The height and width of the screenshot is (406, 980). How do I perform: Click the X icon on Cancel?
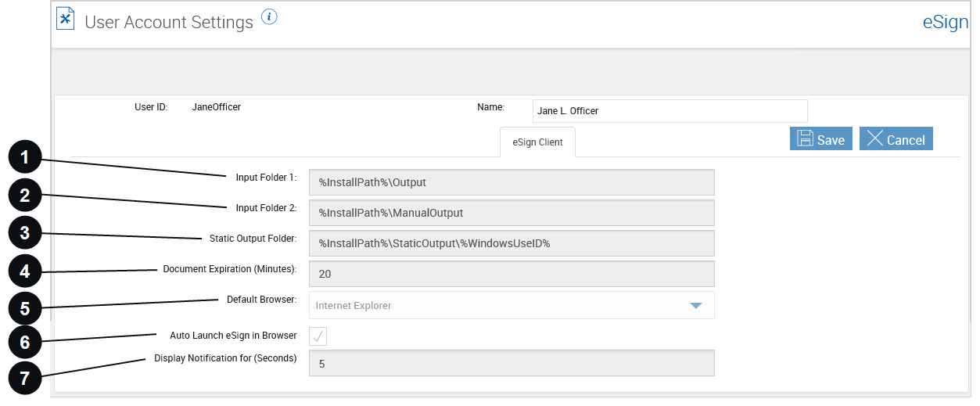(874, 138)
